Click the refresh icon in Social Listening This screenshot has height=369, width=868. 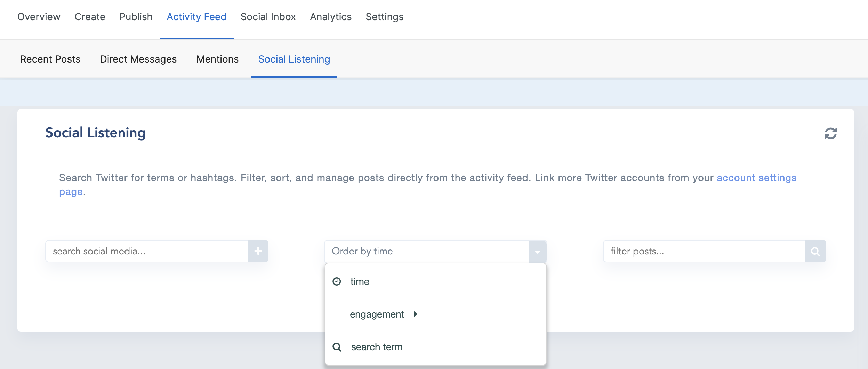830,133
